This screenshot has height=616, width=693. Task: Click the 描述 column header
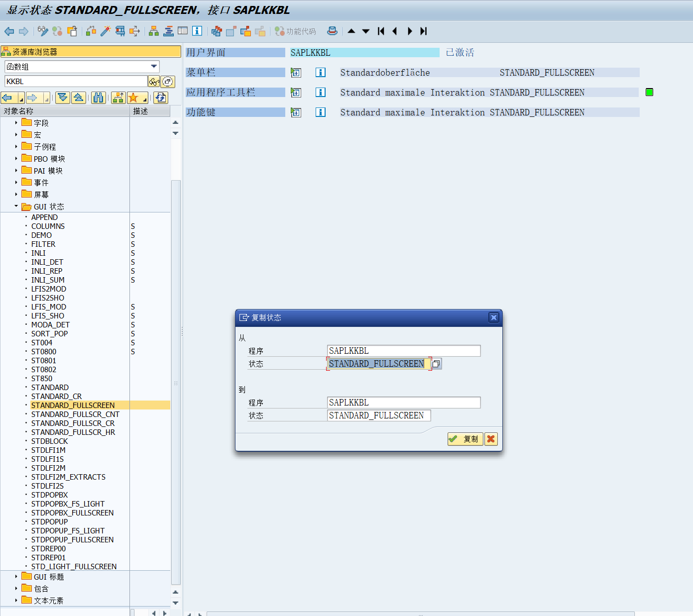pos(150,111)
